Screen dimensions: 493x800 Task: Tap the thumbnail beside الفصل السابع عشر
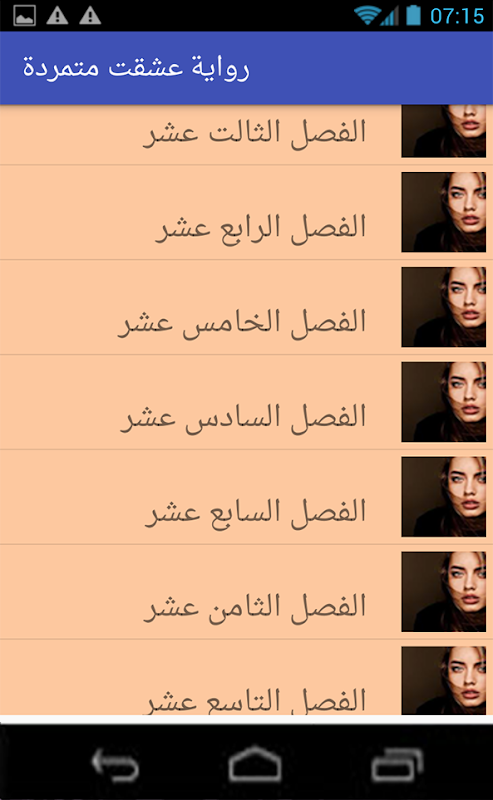(443, 497)
